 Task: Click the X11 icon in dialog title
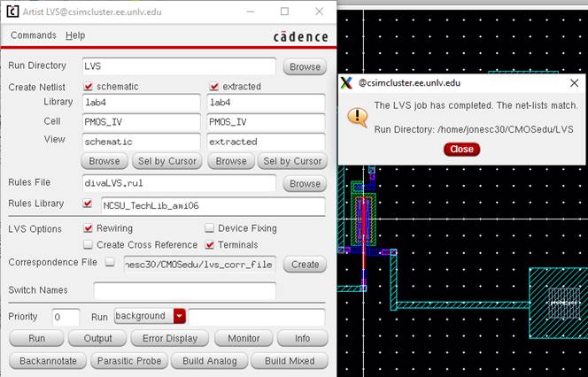[347, 83]
